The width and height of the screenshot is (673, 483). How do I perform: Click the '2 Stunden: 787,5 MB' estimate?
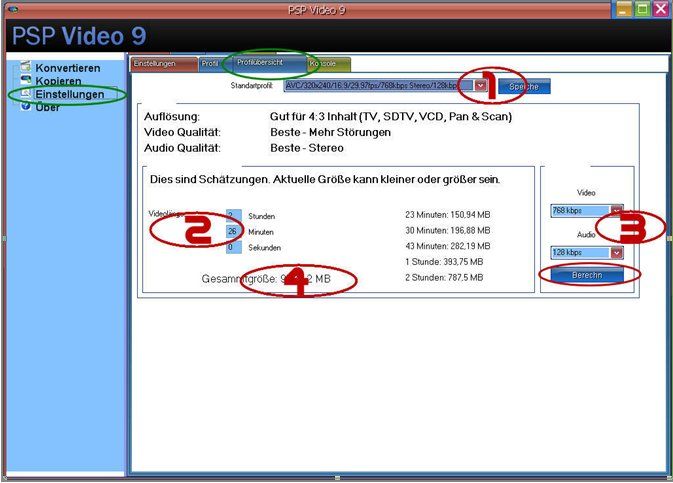click(x=444, y=278)
